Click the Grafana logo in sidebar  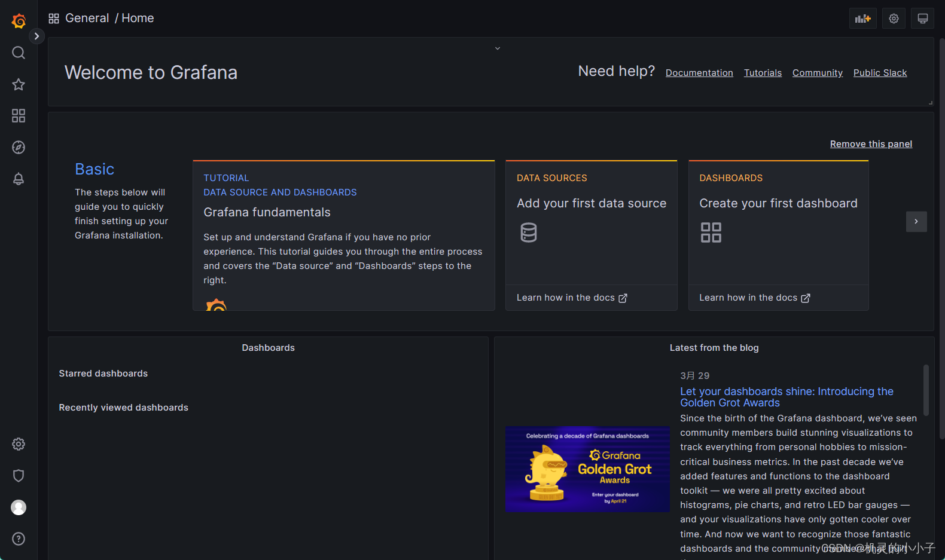tap(19, 21)
